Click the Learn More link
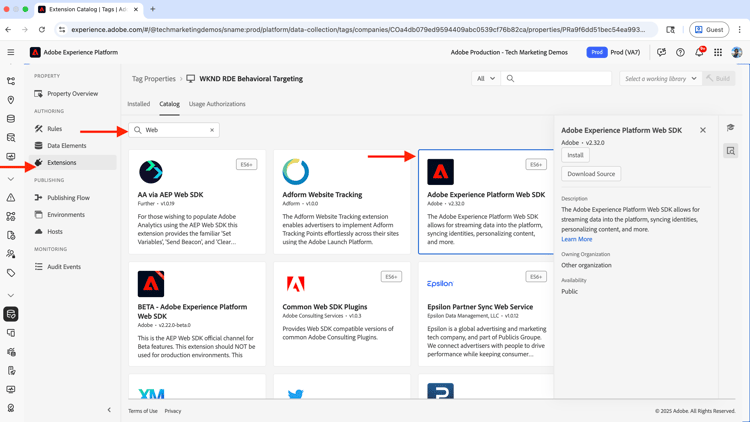Viewport: 750px width, 422px height. (576, 239)
